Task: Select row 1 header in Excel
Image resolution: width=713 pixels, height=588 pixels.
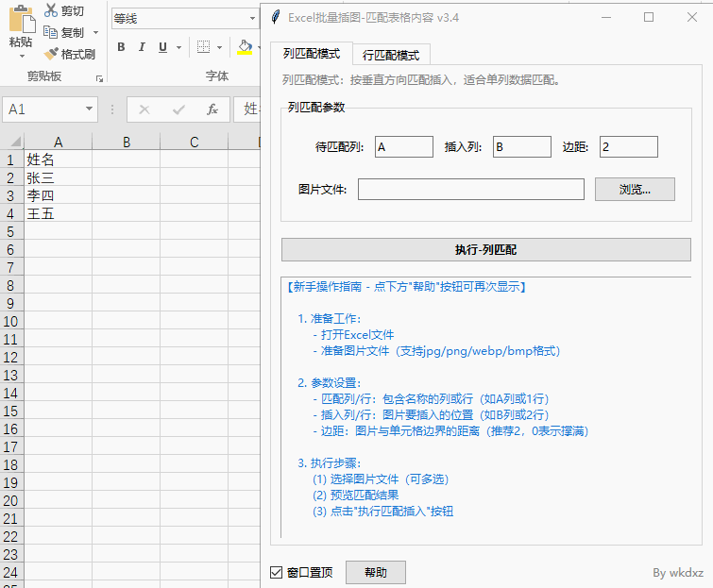Action: [11, 160]
